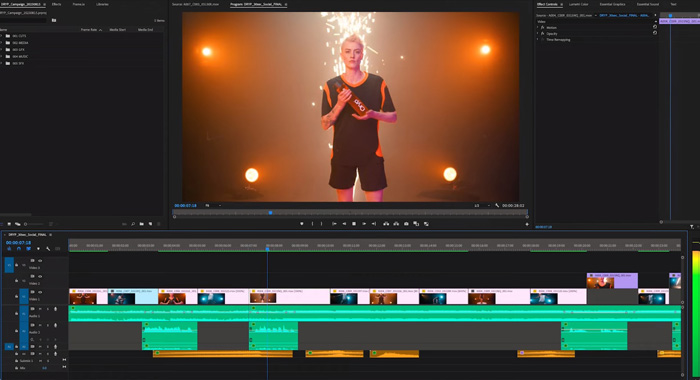Toggle insert sequences as nests in timeline
The height and width of the screenshot is (380, 700).
(9, 249)
